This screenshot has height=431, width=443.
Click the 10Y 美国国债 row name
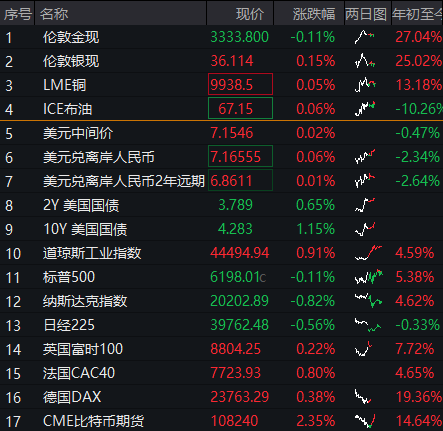(x=85, y=229)
